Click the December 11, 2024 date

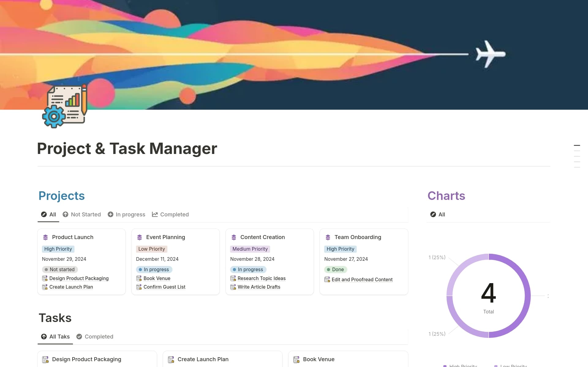[157, 259]
